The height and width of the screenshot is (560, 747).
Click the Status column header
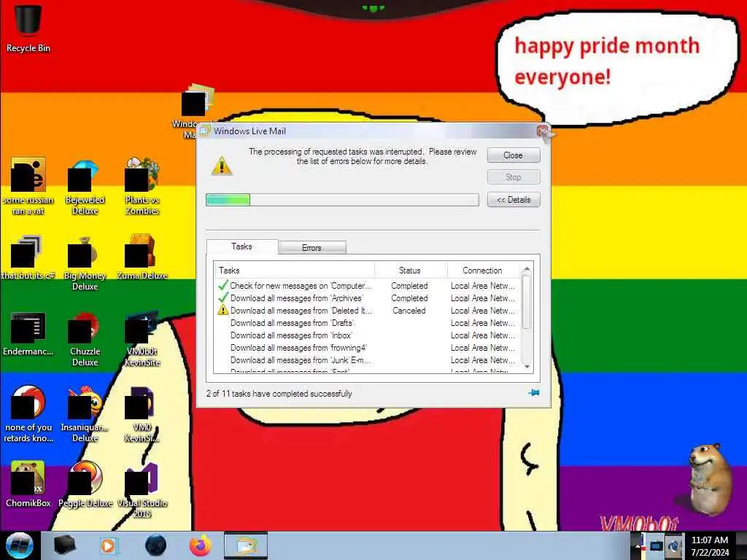[410, 270]
